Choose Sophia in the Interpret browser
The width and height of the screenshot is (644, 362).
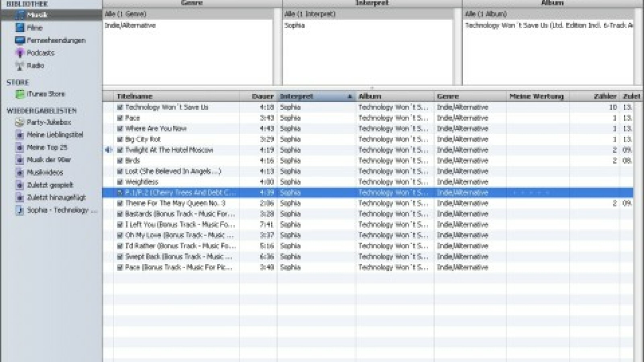[x=295, y=26]
